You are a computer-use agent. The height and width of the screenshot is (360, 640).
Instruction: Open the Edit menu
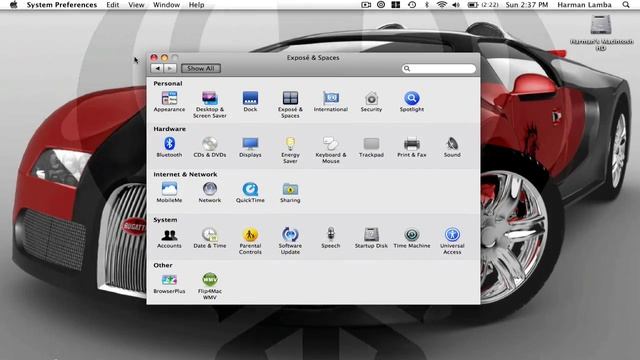[x=113, y=5]
